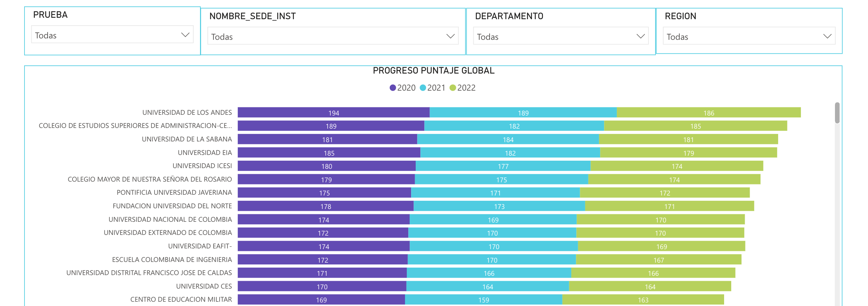Click Centro de Educacion Militar 2020 bar
868x306 pixels.
tap(321, 300)
